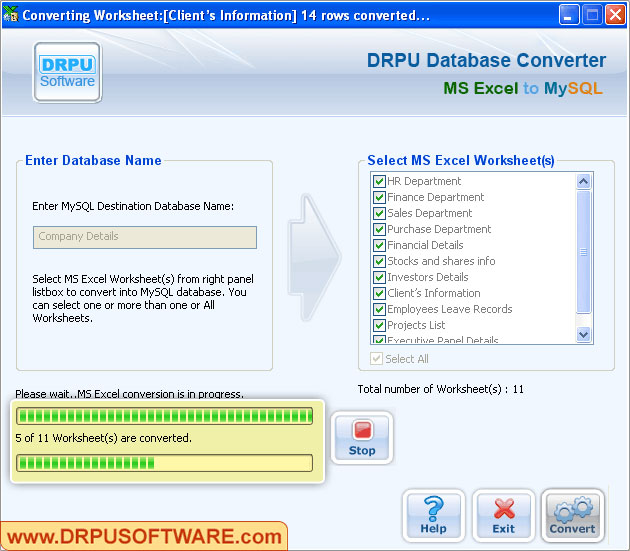
Task: Click the 'MS Excel to MySQL' heading
Action: point(523,88)
